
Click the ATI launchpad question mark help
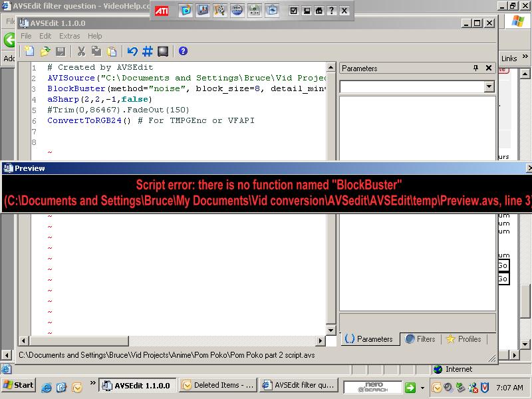pos(331,11)
